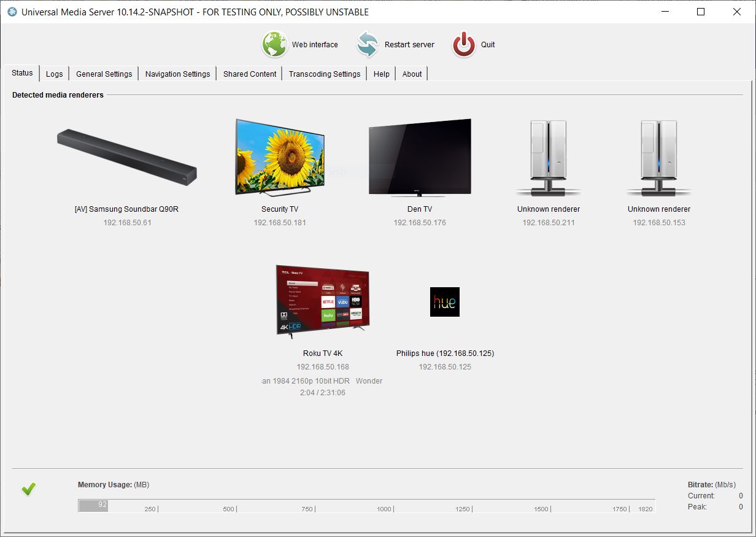Screen dimensions: 756x537
Task: Click the memory usage progress bar
Action: tap(367, 506)
